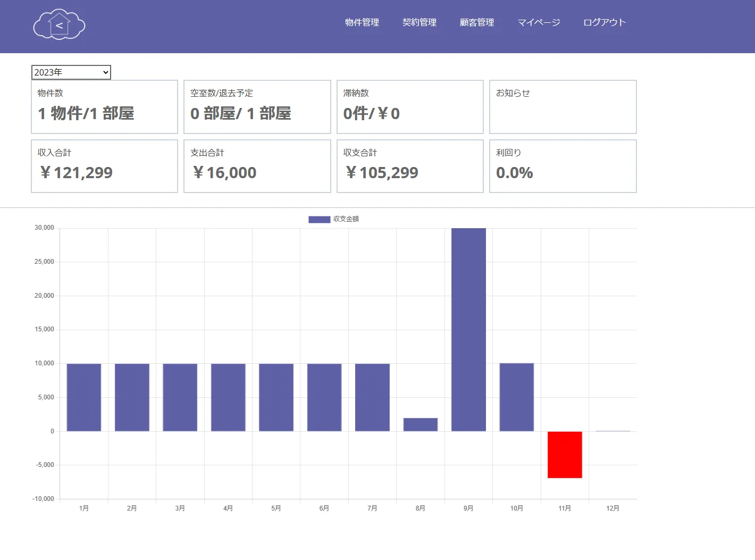This screenshot has height=560, width=755.
Task: Select the 空室数/退去予定 card
Action: tap(257, 106)
